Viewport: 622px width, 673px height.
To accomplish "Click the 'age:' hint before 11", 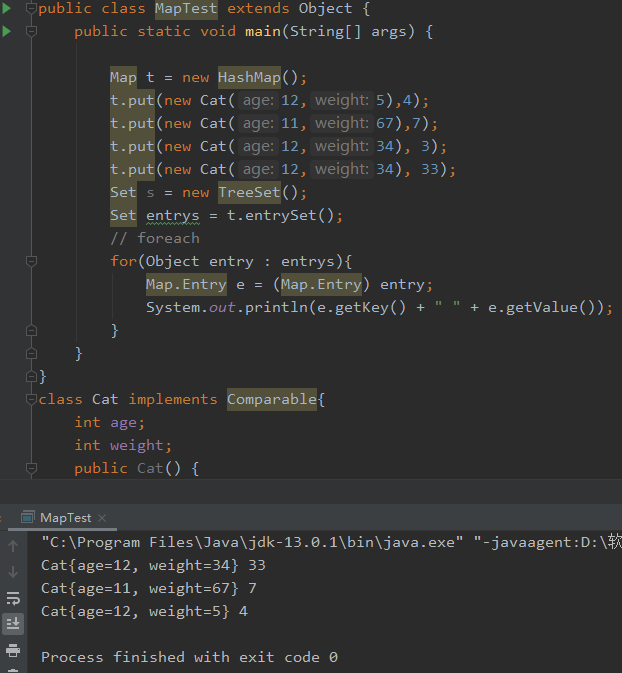I will (258, 123).
